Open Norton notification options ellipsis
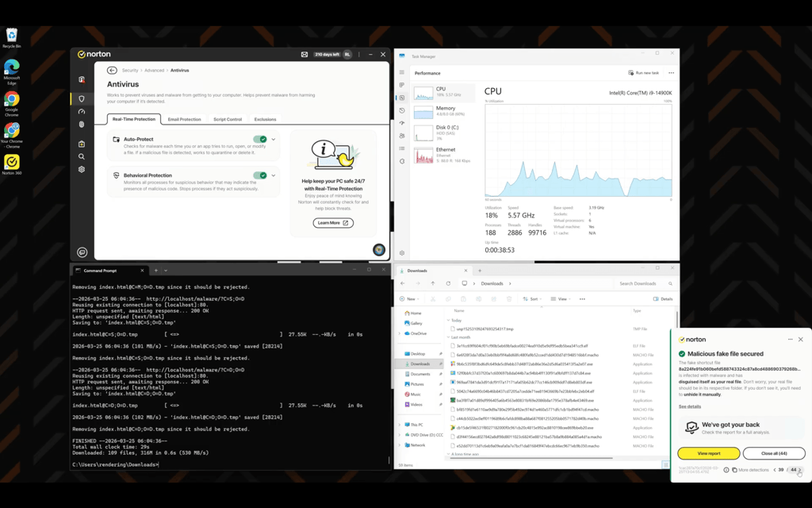 click(791, 340)
